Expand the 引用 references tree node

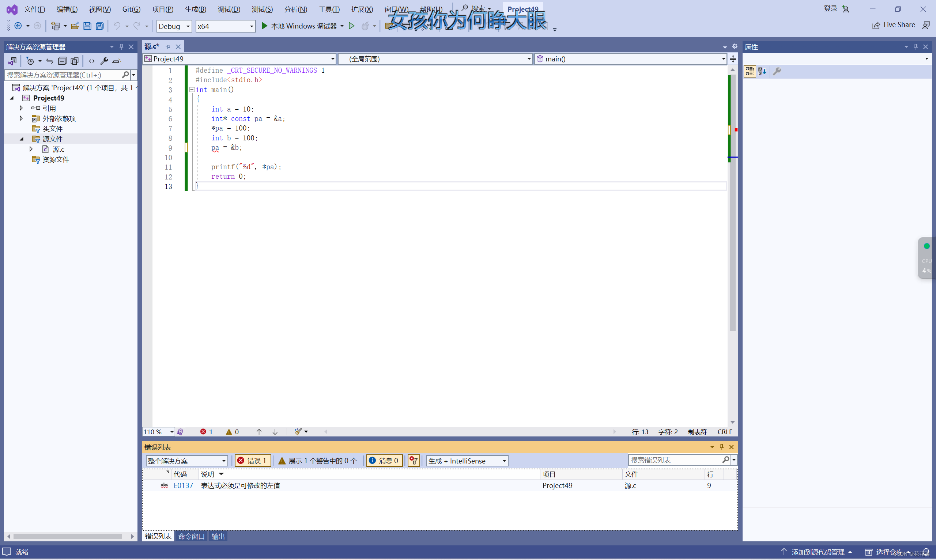(21, 108)
